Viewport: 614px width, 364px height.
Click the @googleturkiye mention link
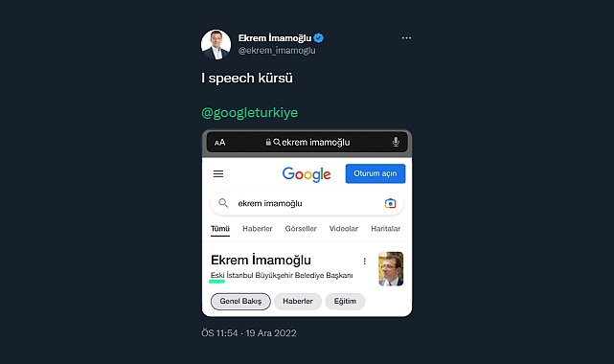coord(249,113)
